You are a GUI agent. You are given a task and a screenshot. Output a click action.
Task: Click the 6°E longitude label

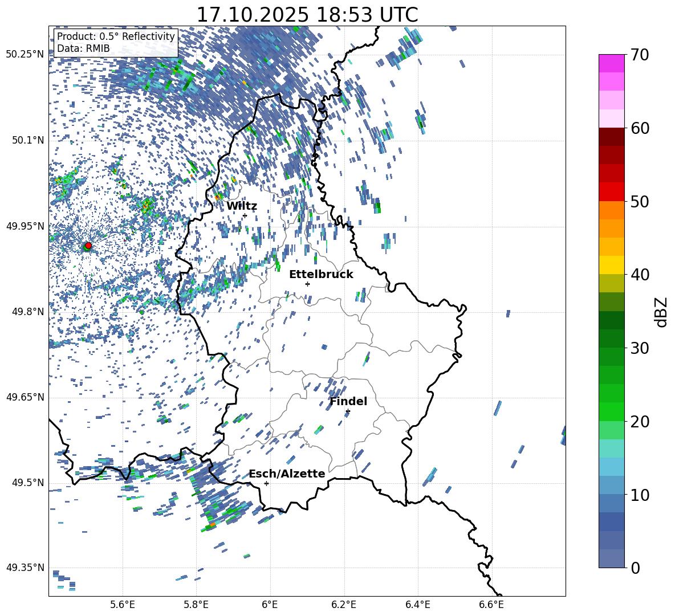[x=270, y=605]
